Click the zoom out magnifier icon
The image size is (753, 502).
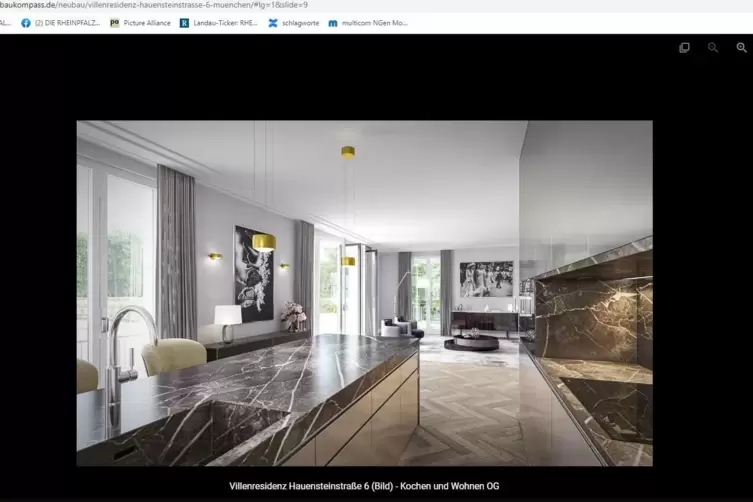pos(713,48)
